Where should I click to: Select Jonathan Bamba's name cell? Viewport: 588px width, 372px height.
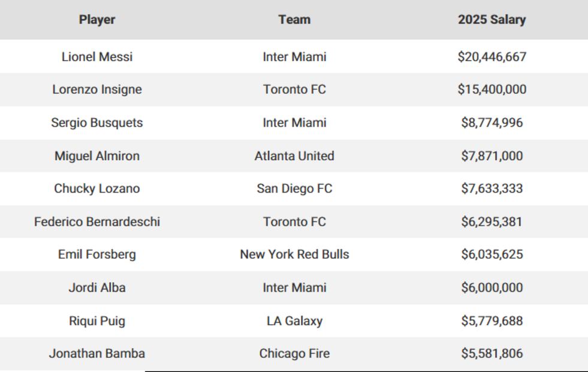(x=97, y=353)
